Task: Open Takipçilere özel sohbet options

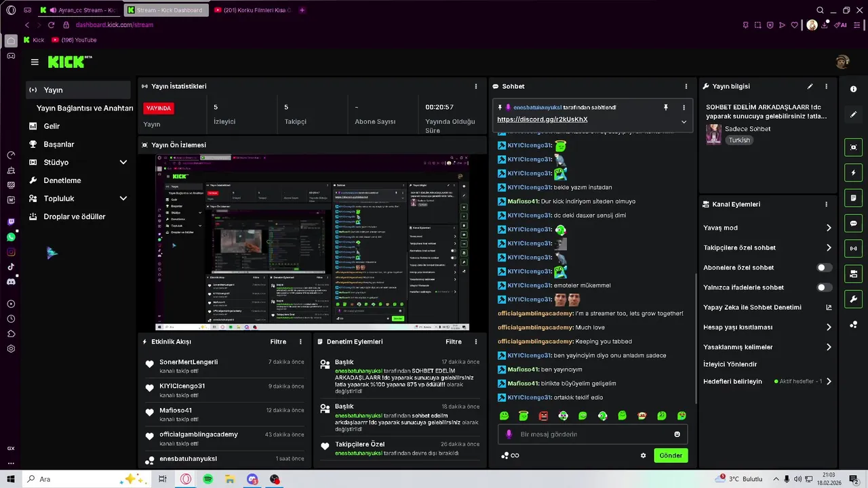Action: (x=767, y=247)
